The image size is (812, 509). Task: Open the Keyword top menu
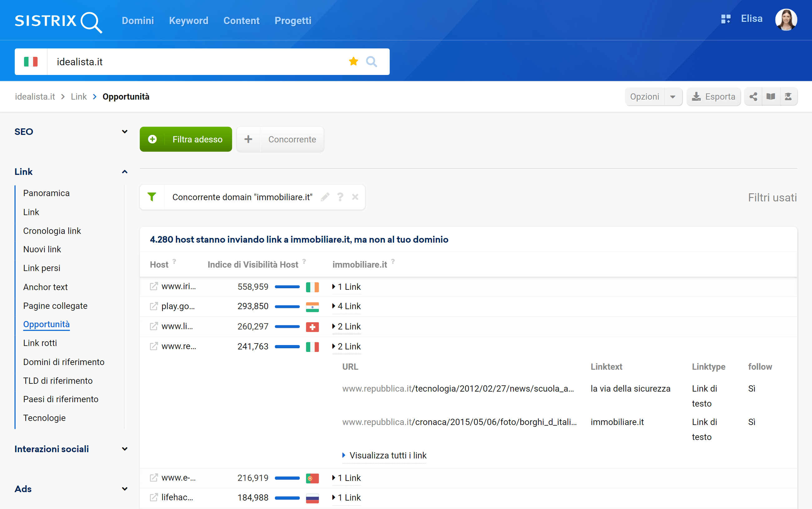coord(189,21)
